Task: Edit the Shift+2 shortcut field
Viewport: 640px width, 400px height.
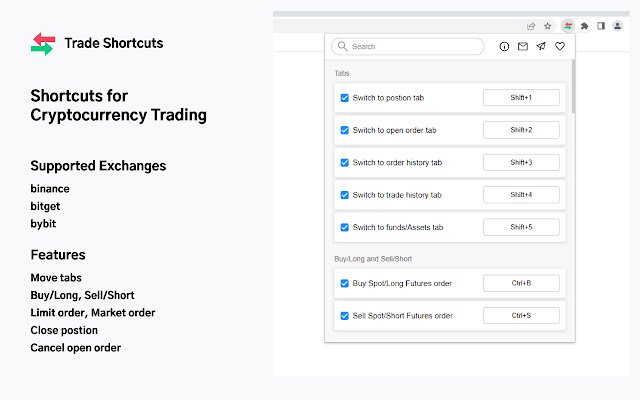Action: click(521, 130)
